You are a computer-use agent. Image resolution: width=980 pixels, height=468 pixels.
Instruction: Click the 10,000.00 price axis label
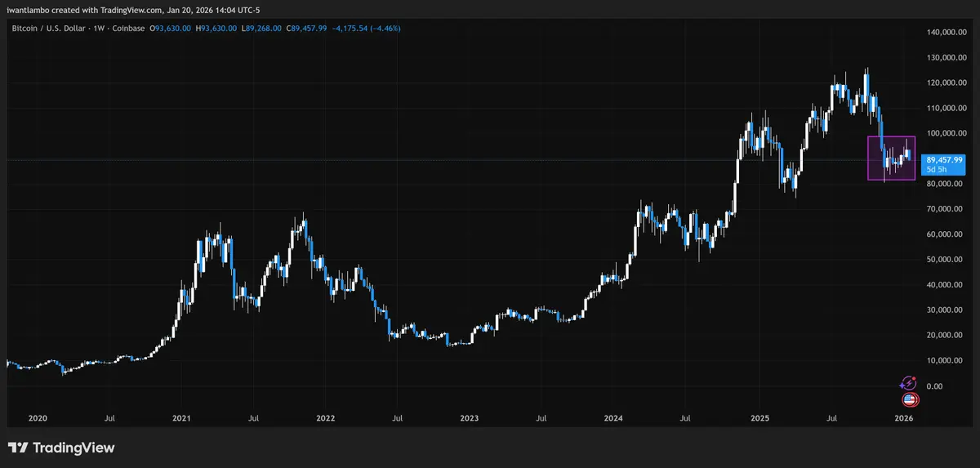pos(945,360)
